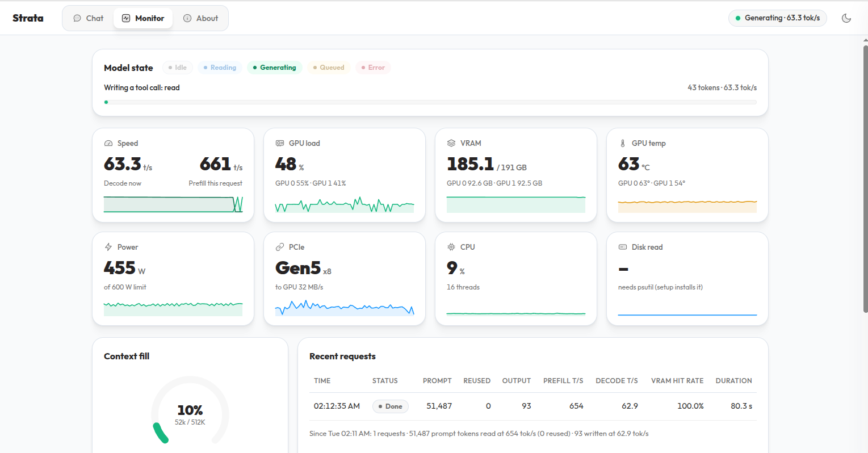Click the GPU load card's chip icon

[x=280, y=144]
